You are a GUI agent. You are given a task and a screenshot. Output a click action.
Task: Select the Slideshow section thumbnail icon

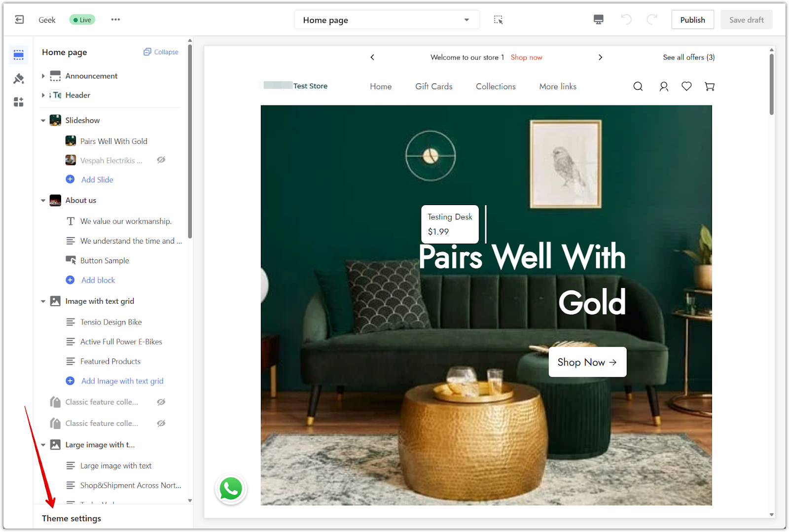pyautogui.click(x=55, y=120)
